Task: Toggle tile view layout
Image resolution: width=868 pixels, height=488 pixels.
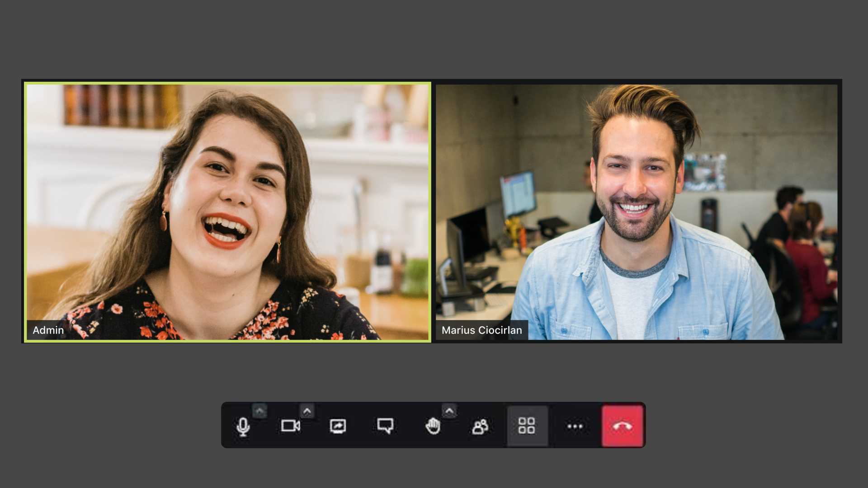Action: [527, 426]
